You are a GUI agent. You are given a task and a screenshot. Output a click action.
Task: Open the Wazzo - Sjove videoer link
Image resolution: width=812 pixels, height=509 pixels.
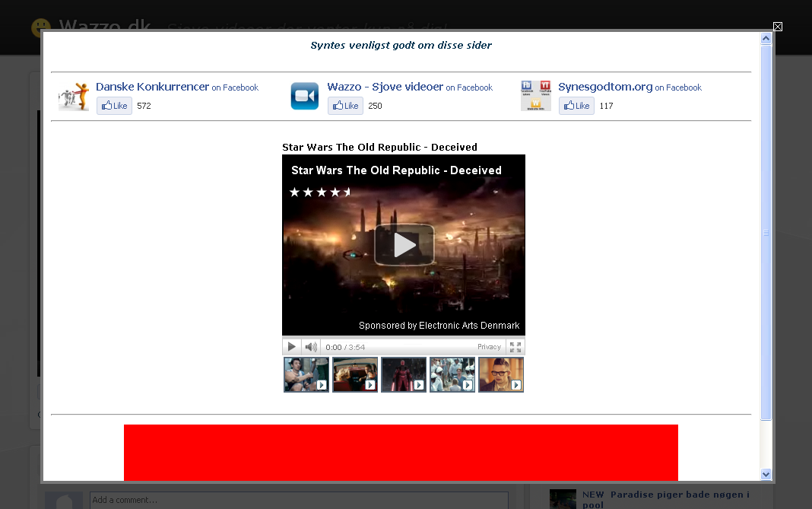point(385,87)
